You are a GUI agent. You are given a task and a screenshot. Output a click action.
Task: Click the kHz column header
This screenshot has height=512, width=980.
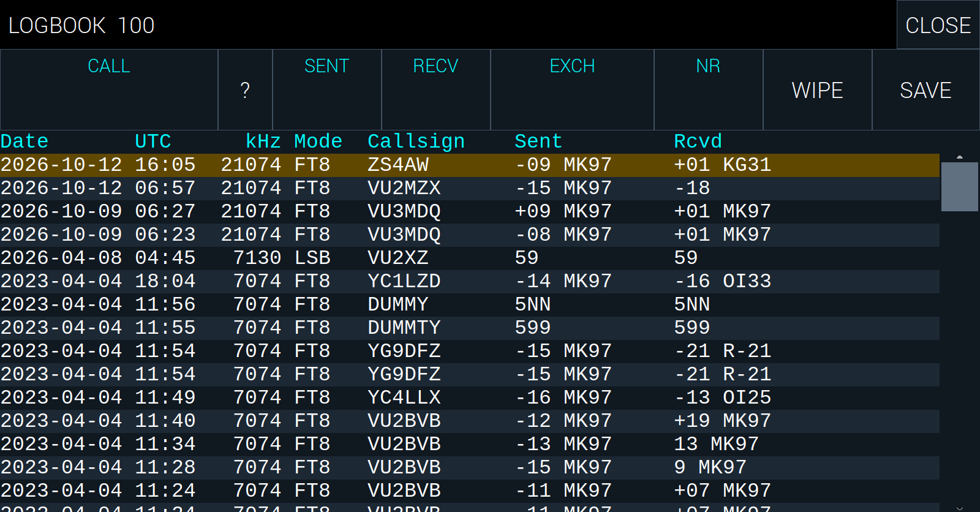tap(263, 141)
